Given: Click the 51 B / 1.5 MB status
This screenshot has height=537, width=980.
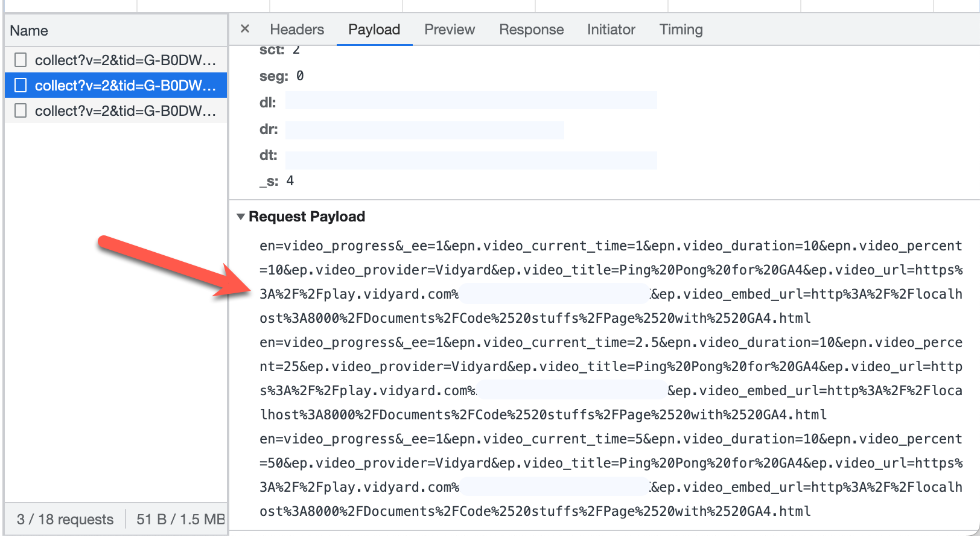Looking at the screenshot, I should (180, 520).
